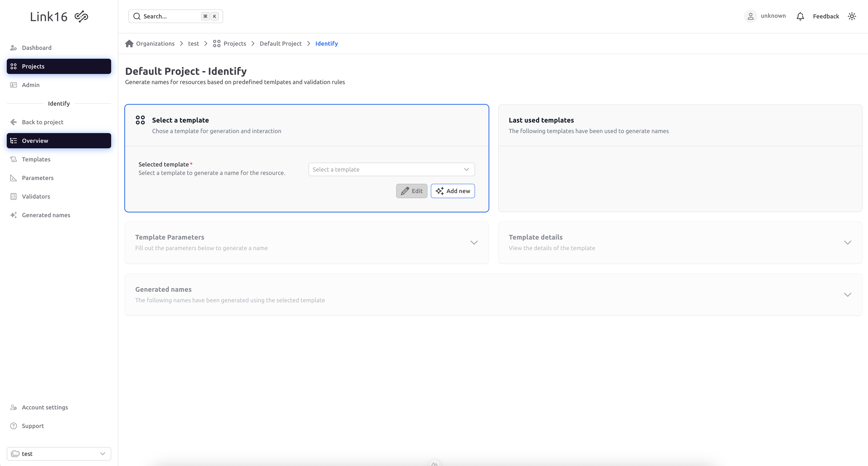Select the Parameters icon in sidebar
The height and width of the screenshot is (466, 868).
pyautogui.click(x=14, y=178)
